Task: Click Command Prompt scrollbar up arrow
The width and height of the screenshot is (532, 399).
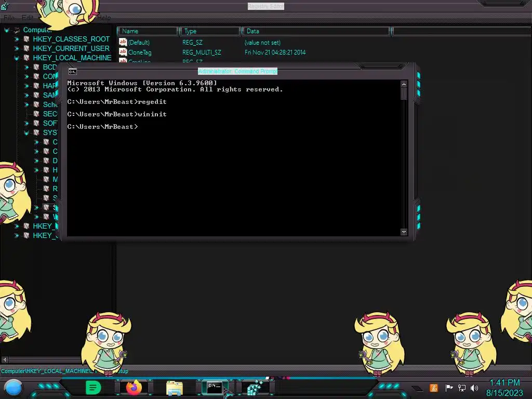Action: coord(404,84)
